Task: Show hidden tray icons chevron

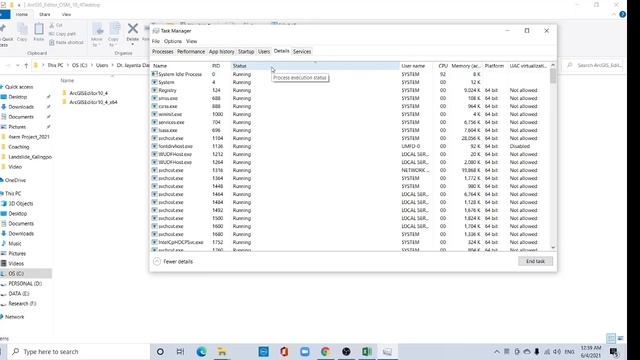Action: [497, 352]
